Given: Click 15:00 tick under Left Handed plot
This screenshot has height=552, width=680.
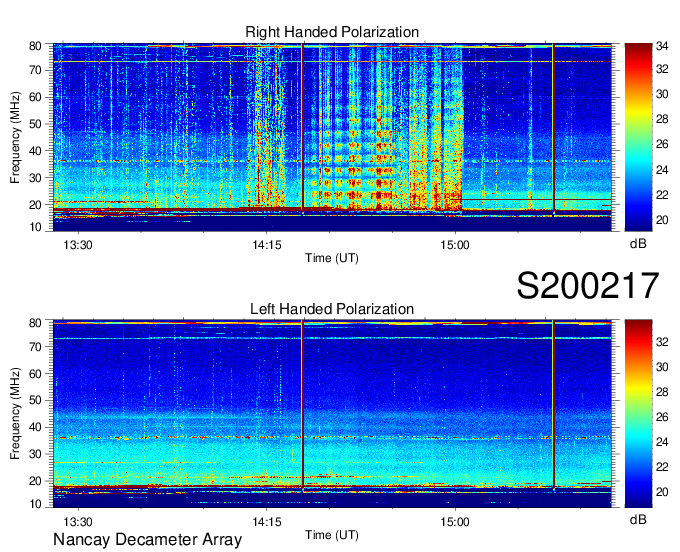Looking at the screenshot, I should pyautogui.click(x=455, y=522).
